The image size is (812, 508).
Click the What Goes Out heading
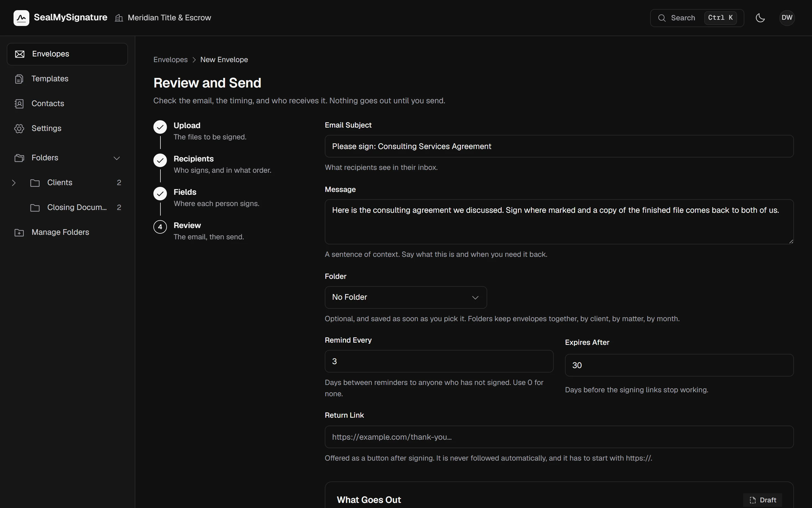[x=369, y=500]
